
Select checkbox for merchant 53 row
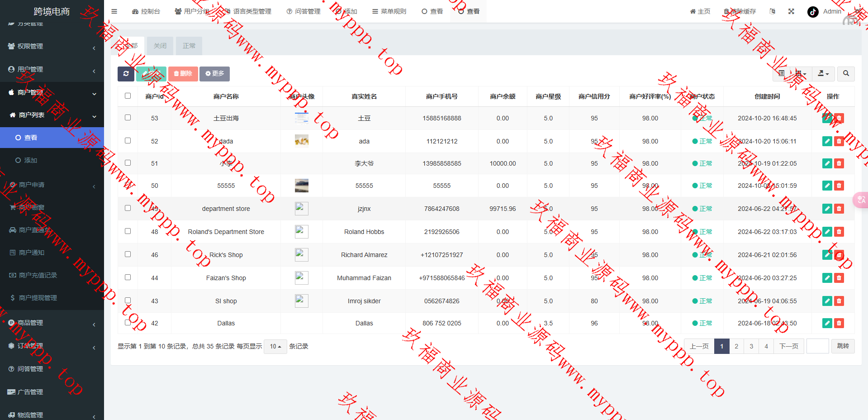(128, 118)
